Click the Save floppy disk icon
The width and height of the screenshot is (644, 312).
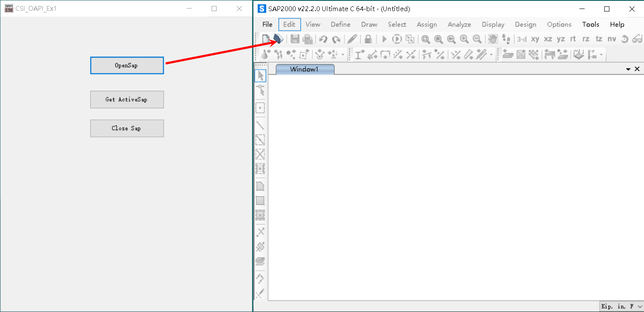tap(295, 39)
